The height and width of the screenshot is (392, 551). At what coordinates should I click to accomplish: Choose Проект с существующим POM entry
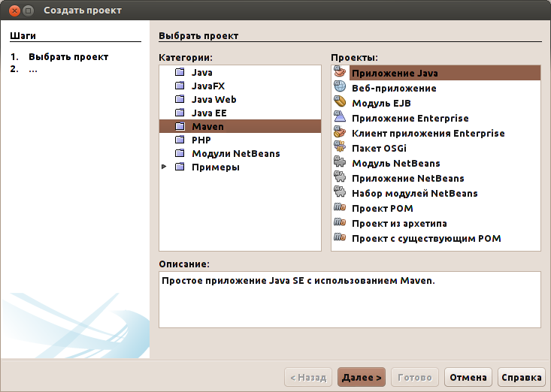426,239
